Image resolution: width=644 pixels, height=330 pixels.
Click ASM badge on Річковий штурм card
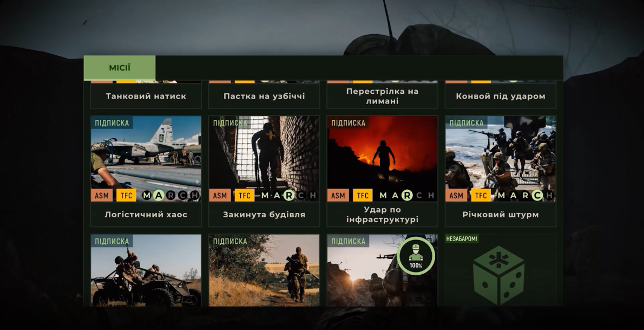[456, 195]
